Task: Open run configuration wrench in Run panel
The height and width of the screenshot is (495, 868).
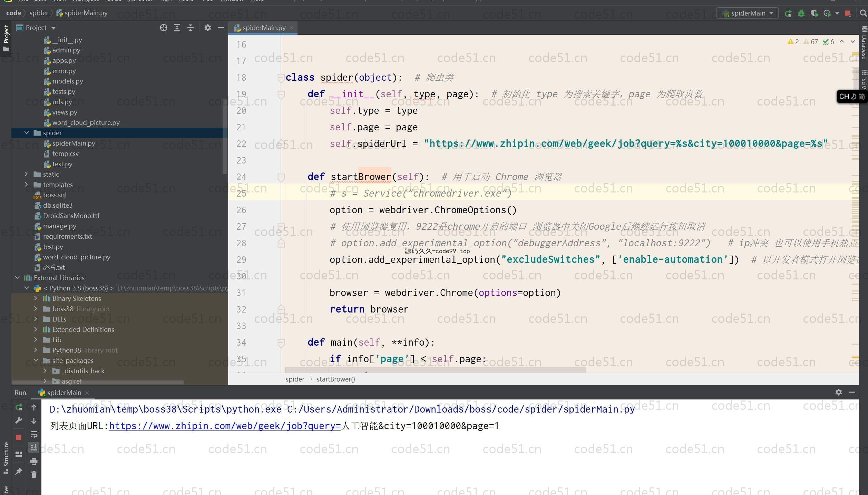Action: point(19,420)
